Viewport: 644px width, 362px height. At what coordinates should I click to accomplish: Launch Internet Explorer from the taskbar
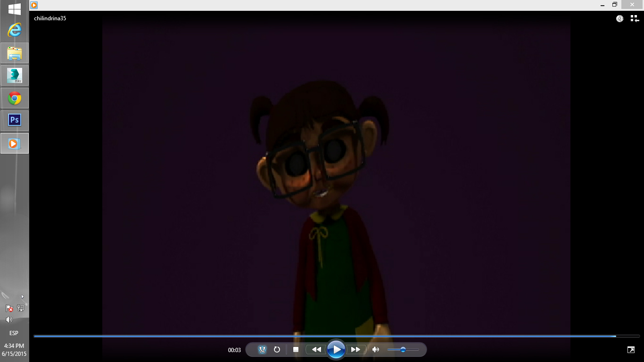coord(15,30)
